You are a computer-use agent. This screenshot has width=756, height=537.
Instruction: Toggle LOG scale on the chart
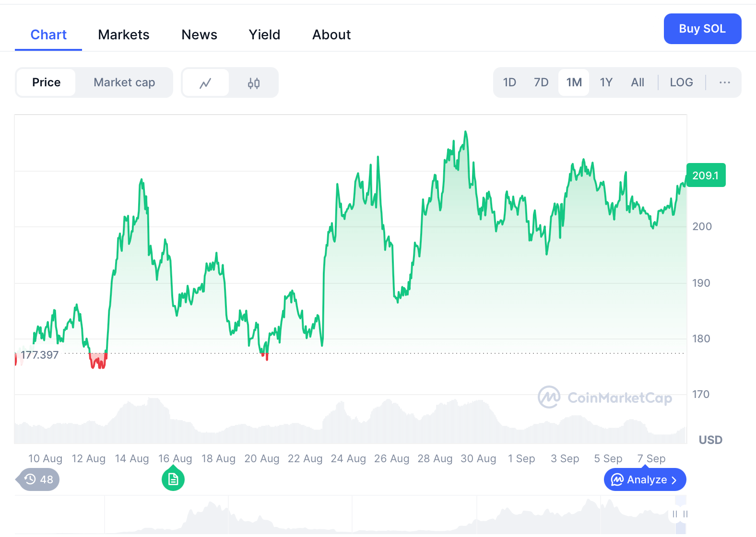pyautogui.click(x=681, y=82)
